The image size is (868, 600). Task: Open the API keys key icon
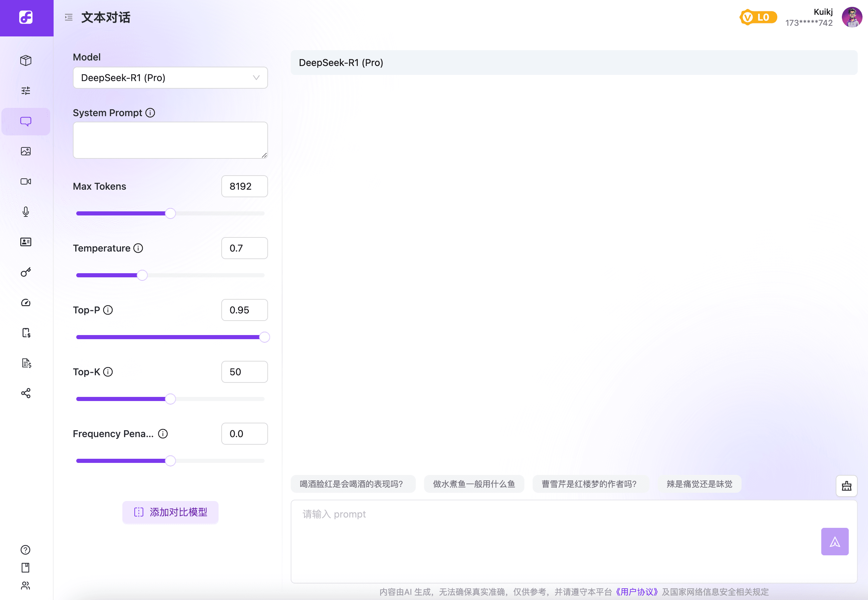[25, 272]
